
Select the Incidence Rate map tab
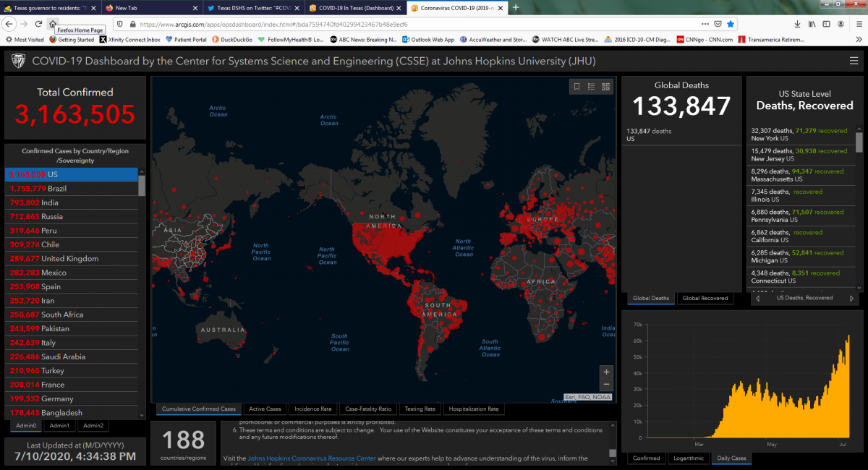tap(312, 409)
